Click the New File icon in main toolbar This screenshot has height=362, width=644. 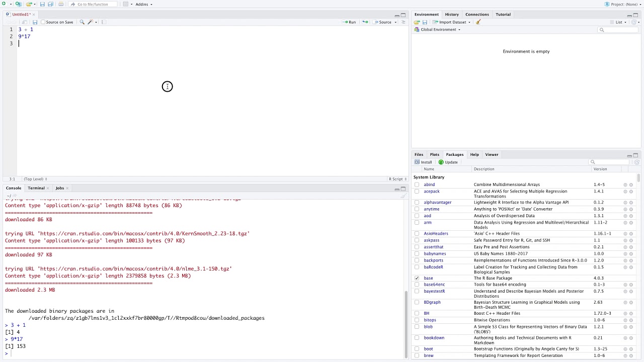pyautogui.click(x=4, y=4)
